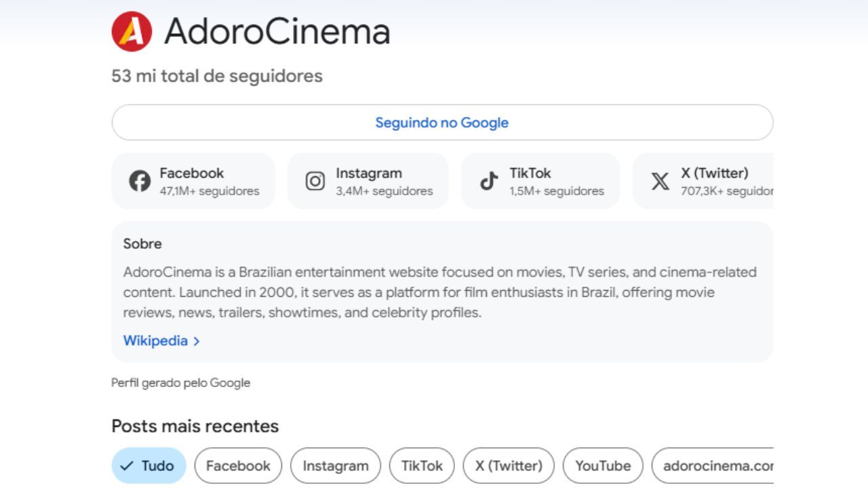Click the Facebook logo icon
The image size is (868, 488).
[140, 181]
